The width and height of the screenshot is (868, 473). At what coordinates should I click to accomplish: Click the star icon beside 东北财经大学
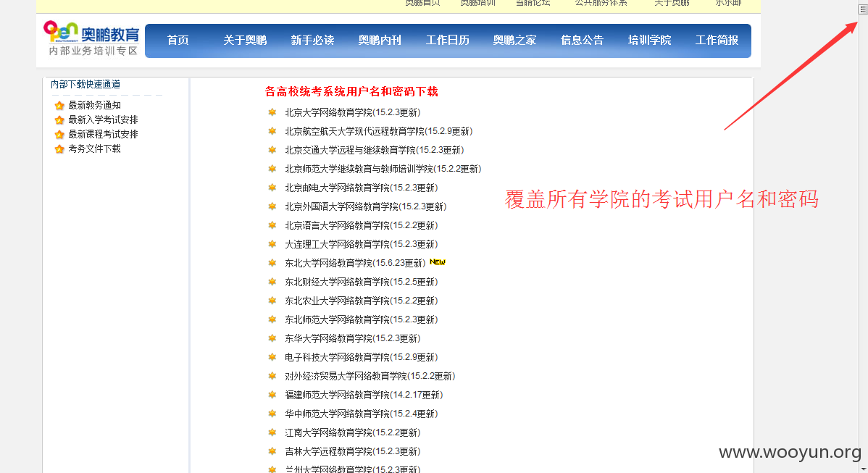[272, 282]
